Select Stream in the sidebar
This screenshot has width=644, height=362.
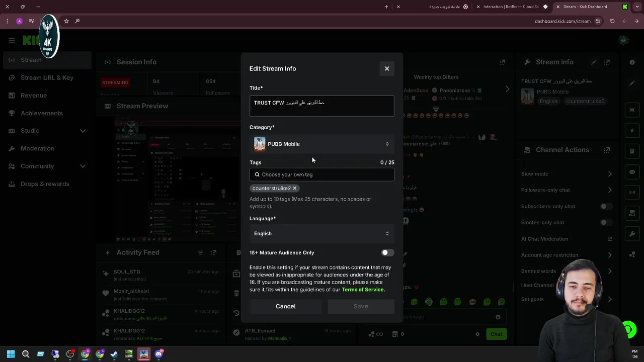pyautogui.click(x=46, y=60)
